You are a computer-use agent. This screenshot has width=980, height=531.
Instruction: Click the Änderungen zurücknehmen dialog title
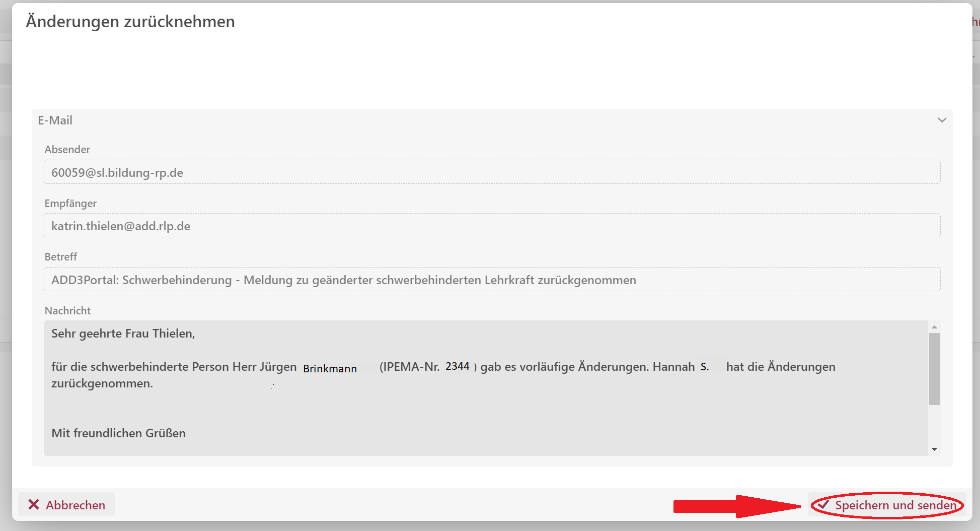(130, 22)
